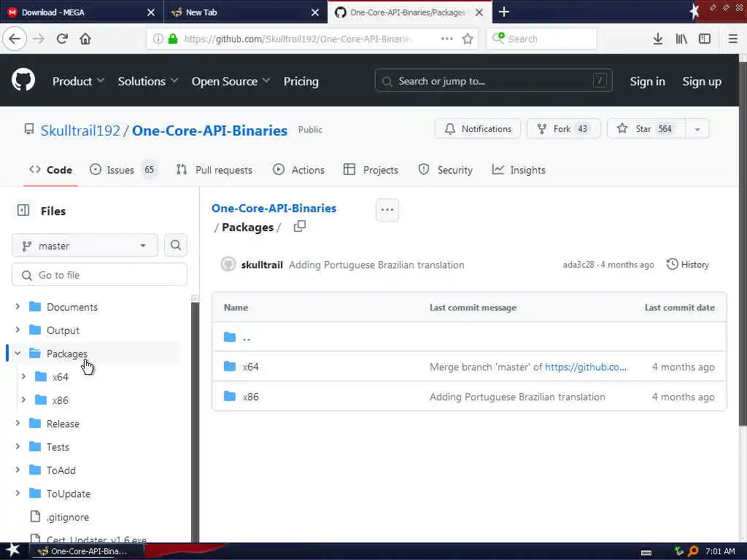Expand the Tests folder chevron

click(x=18, y=446)
